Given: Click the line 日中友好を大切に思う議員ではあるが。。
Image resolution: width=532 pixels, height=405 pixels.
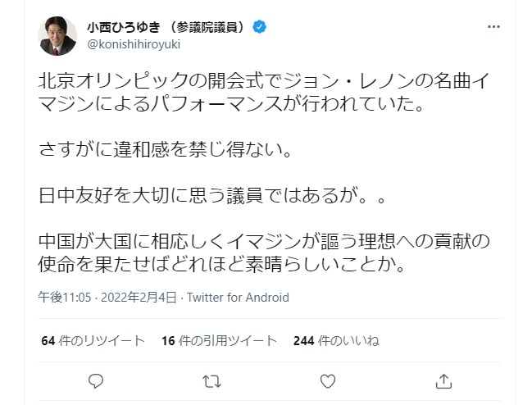Looking at the screenshot, I should point(202,197).
